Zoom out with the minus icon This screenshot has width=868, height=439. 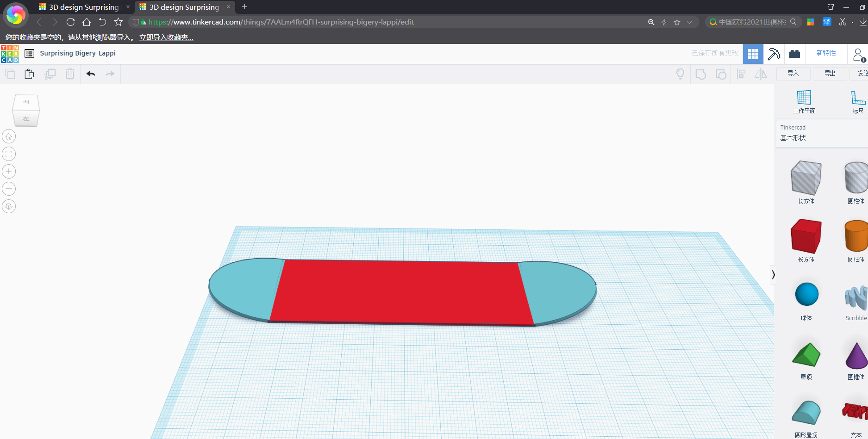(x=9, y=189)
